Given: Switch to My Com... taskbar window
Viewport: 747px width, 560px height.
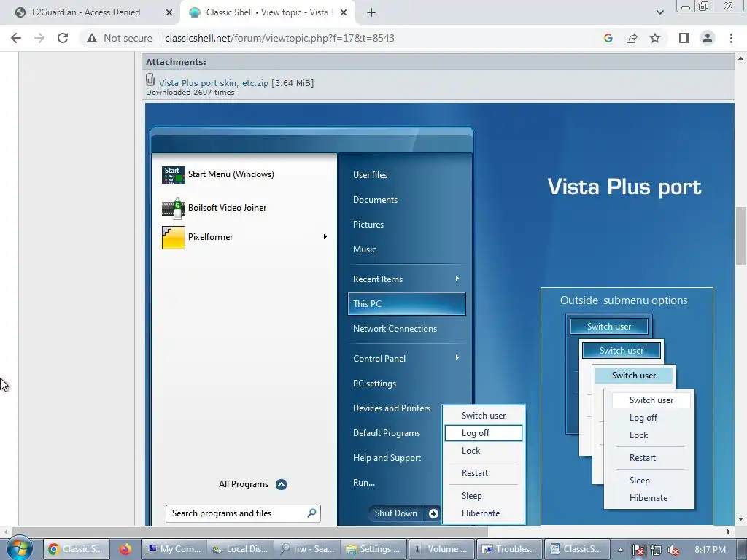Looking at the screenshot, I should (174, 549).
